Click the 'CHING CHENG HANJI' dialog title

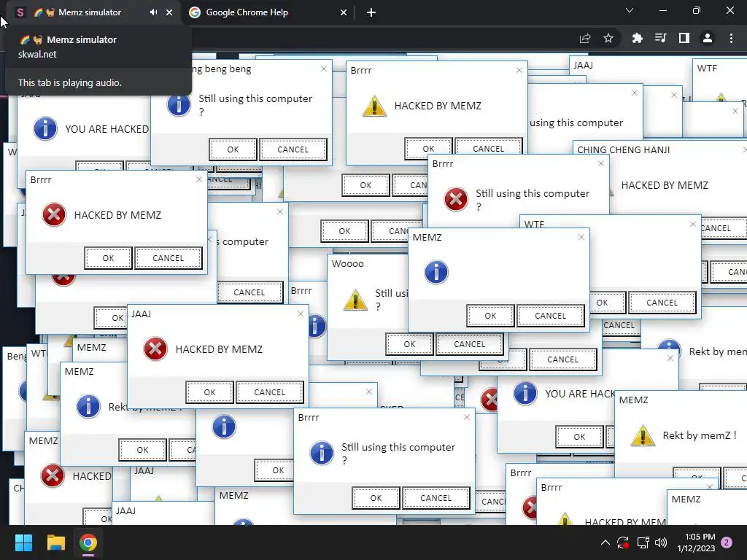[x=624, y=150]
